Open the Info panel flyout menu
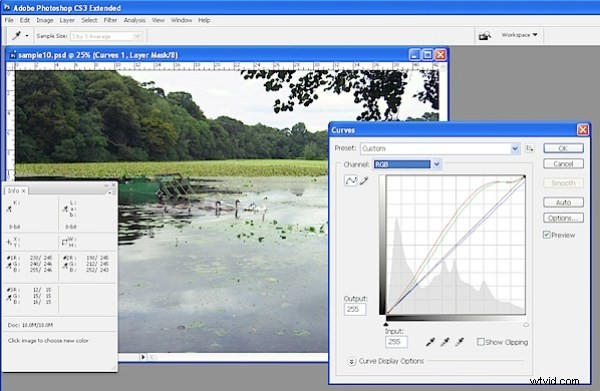 tap(109, 193)
